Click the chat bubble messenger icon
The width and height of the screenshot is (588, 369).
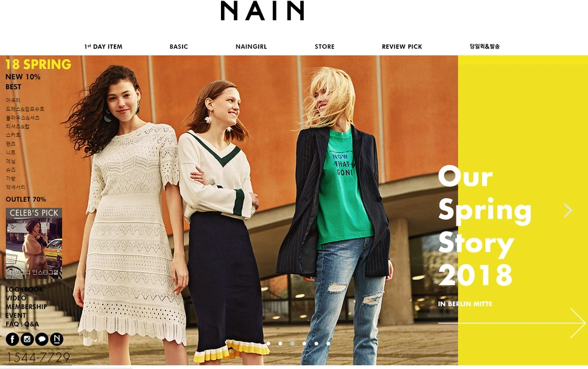coord(41,339)
